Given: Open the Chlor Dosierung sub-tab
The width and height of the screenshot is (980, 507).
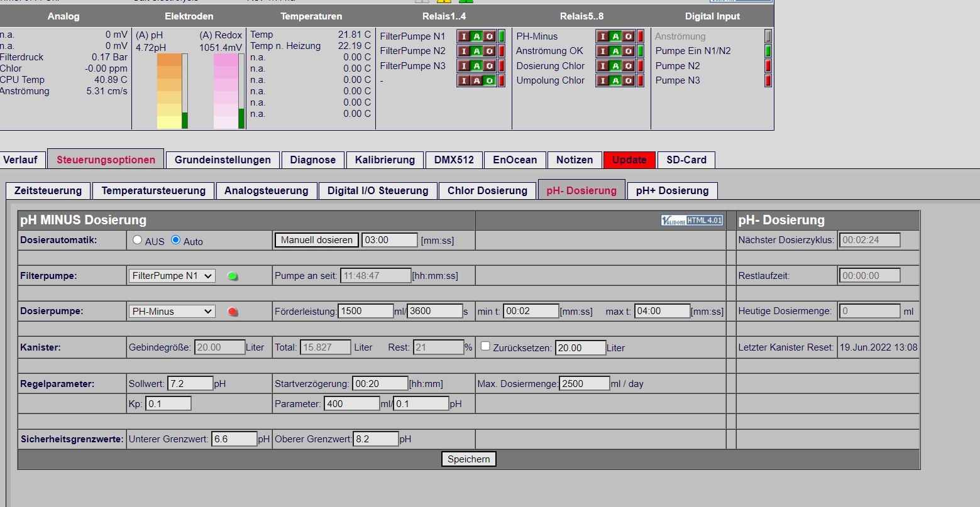Looking at the screenshot, I should coord(487,190).
